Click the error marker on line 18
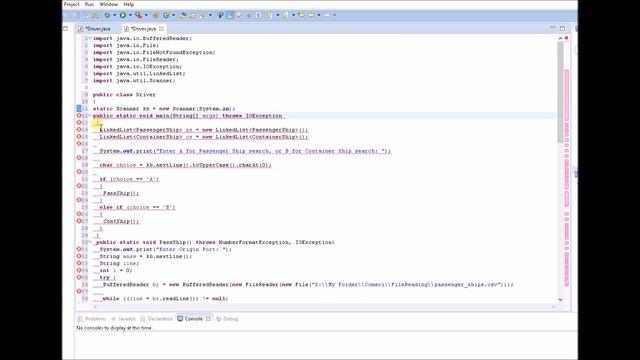 pos(79,158)
